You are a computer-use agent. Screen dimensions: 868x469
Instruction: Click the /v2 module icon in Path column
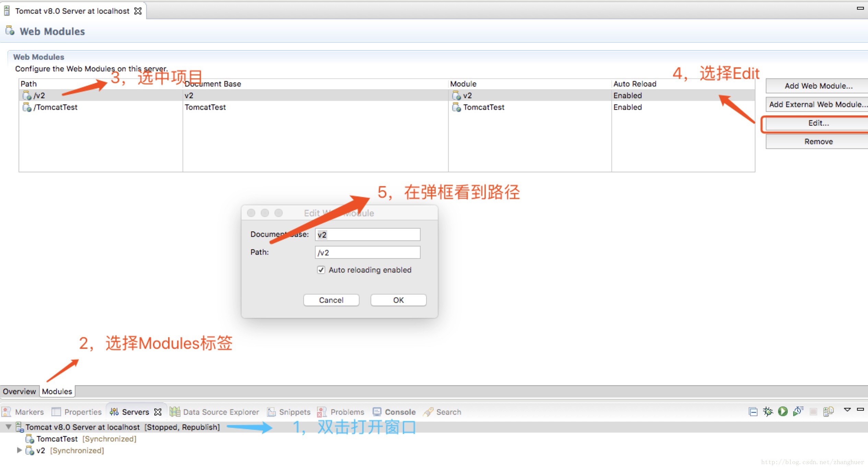[x=27, y=95]
